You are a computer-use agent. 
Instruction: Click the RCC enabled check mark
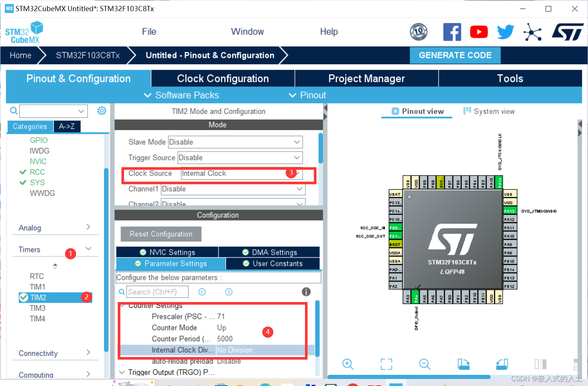[x=23, y=172]
